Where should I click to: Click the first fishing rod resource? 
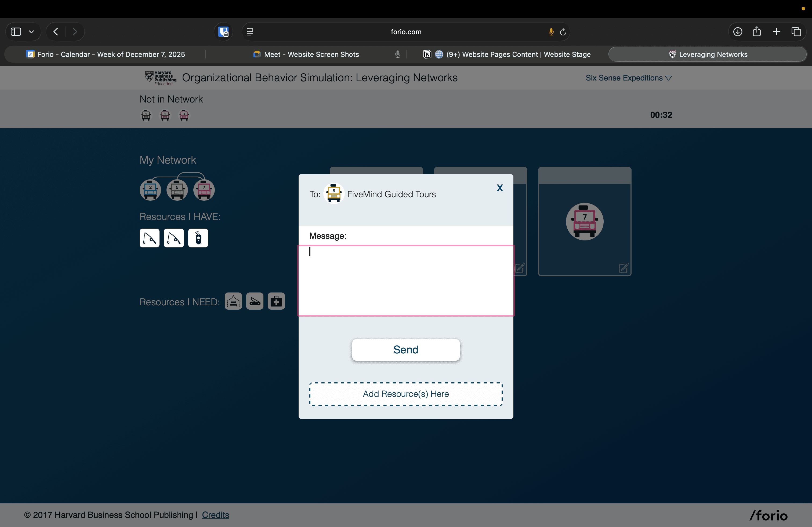coord(150,238)
